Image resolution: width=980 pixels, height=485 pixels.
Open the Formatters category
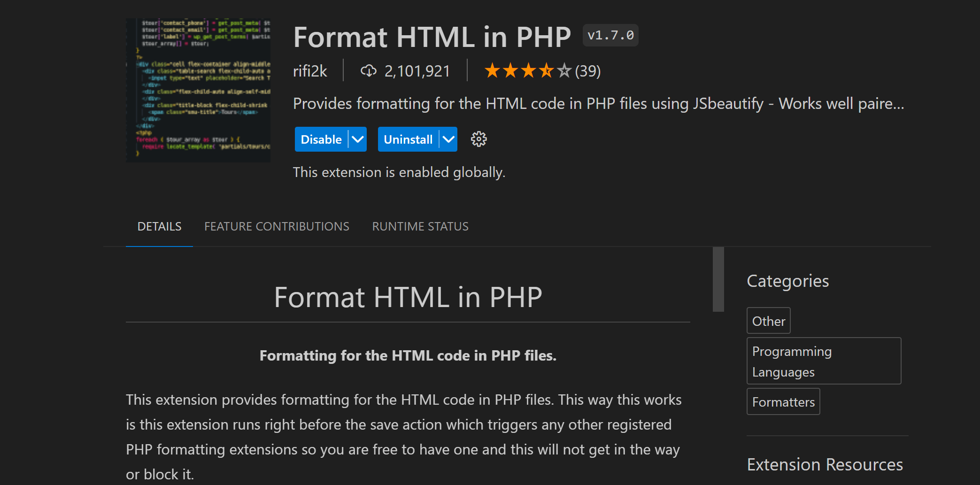[783, 401]
